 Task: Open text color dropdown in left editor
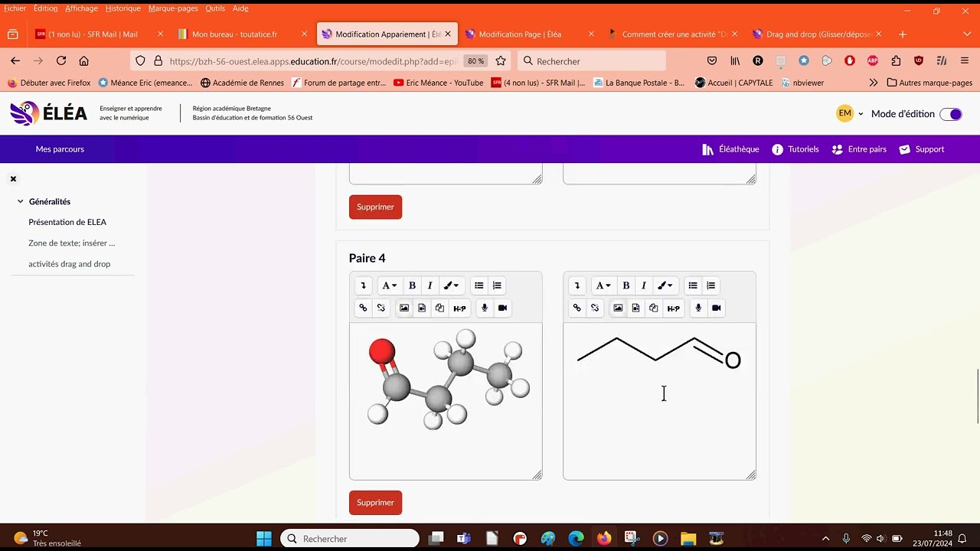pos(451,285)
